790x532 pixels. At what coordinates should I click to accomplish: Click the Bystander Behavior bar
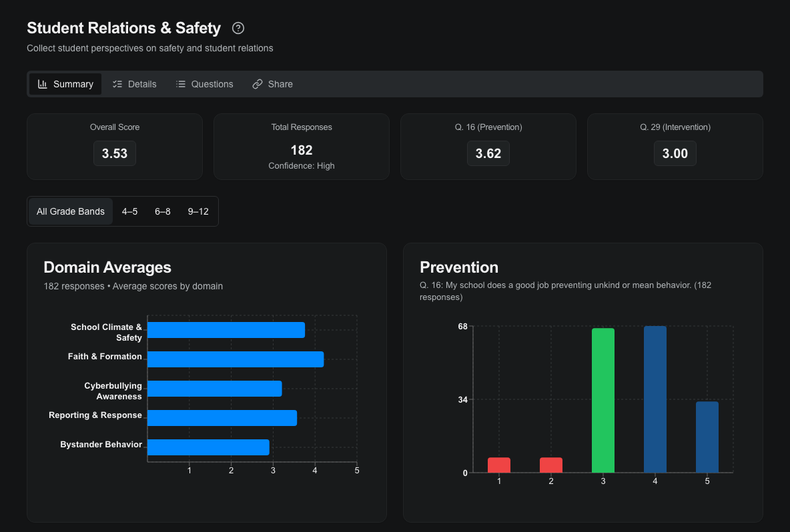click(209, 447)
